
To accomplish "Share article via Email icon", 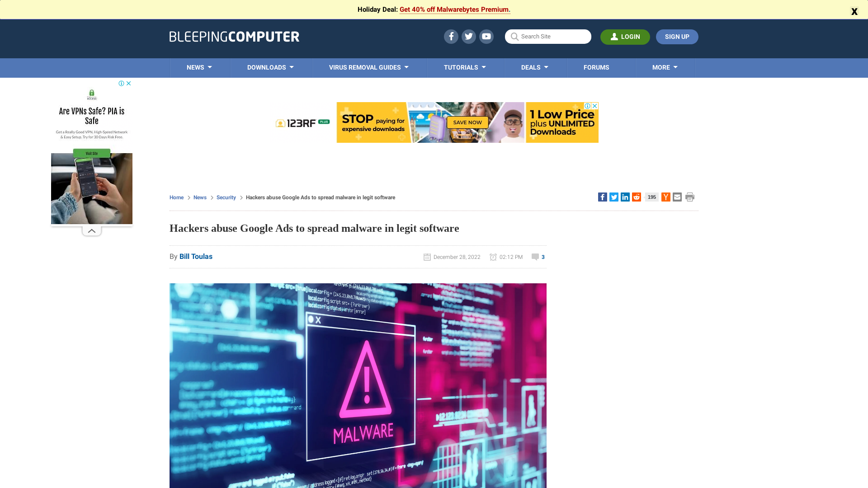I will [x=677, y=197].
